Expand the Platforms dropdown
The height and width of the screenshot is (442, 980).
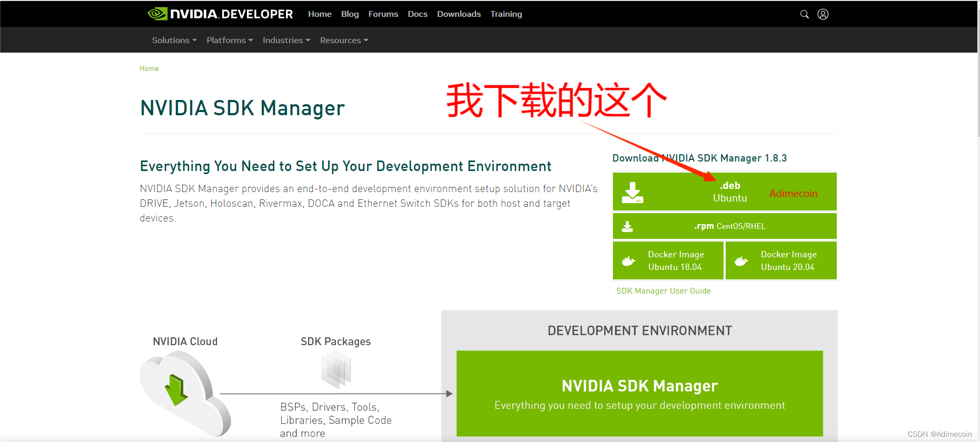point(230,40)
